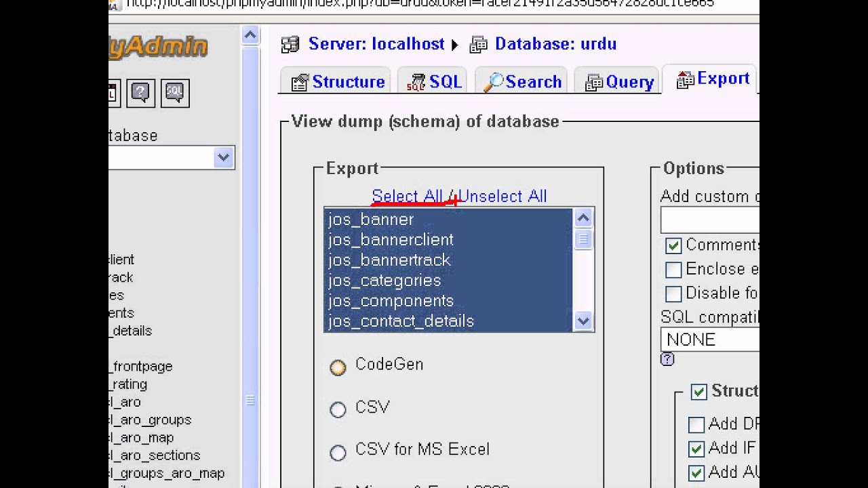Screen dimensions: 868x488
Task: Enable the Add DROP checkbox
Action: pos(696,425)
